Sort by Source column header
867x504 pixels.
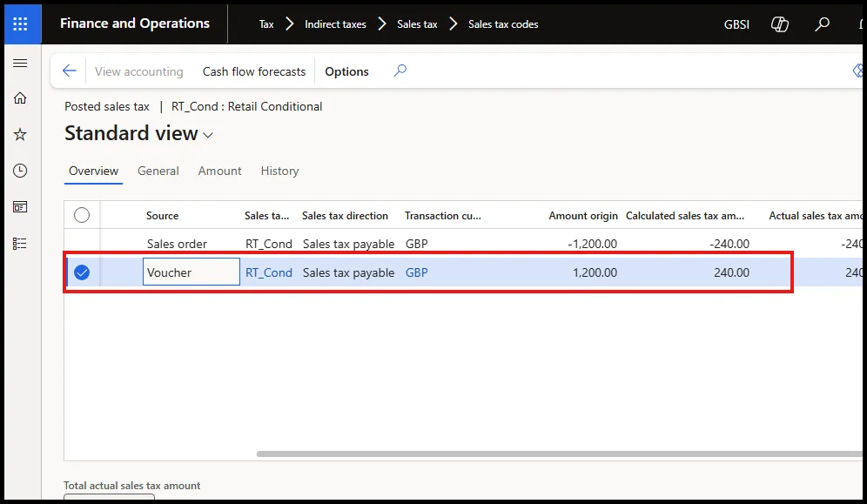tap(162, 216)
